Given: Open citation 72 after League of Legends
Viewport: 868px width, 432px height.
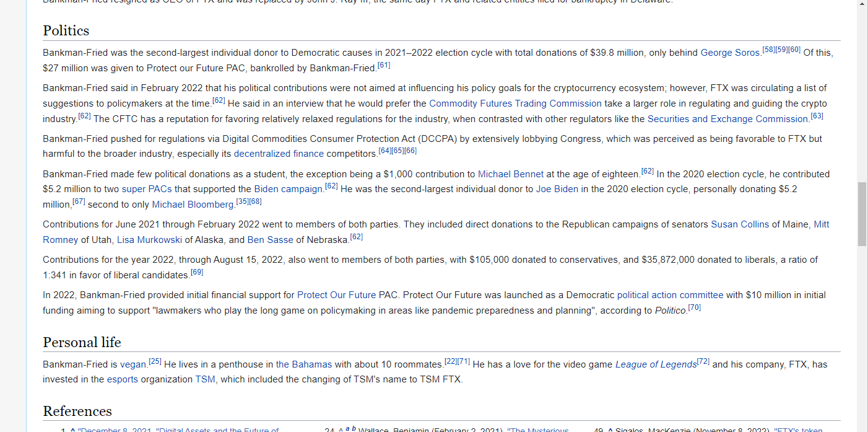Looking at the screenshot, I should 703,361.
